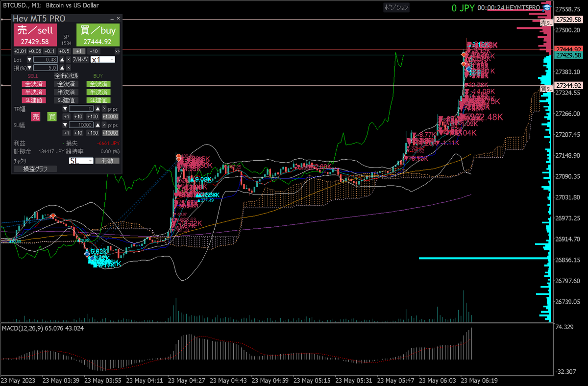The image size is (588, 386).
Task: Click the center gray SL建値 button
Action: pos(66,100)
